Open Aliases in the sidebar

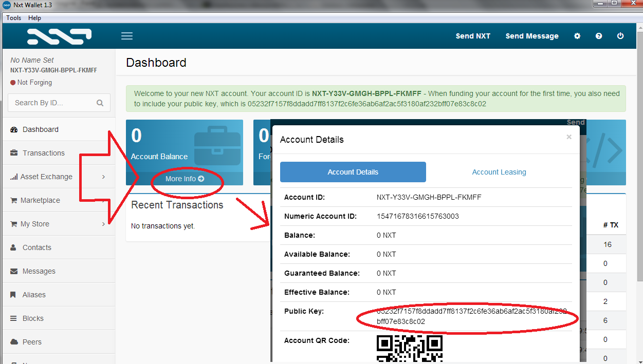pyautogui.click(x=59, y=295)
